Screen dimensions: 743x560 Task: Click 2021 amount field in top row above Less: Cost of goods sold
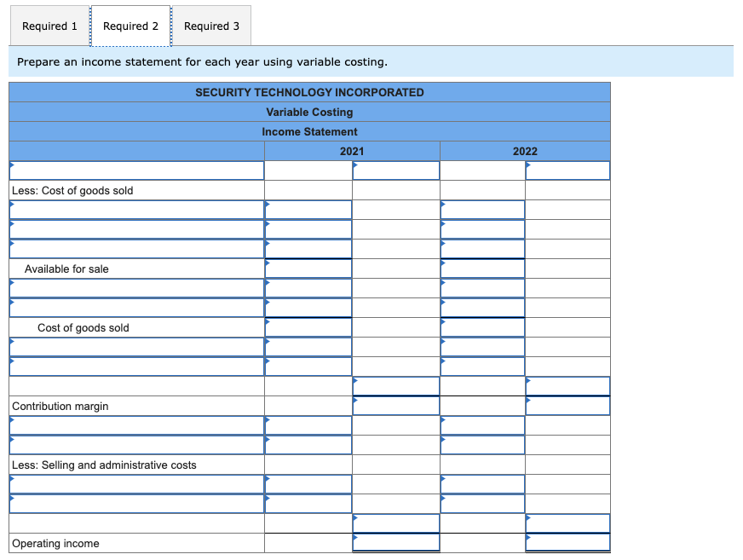click(396, 170)
